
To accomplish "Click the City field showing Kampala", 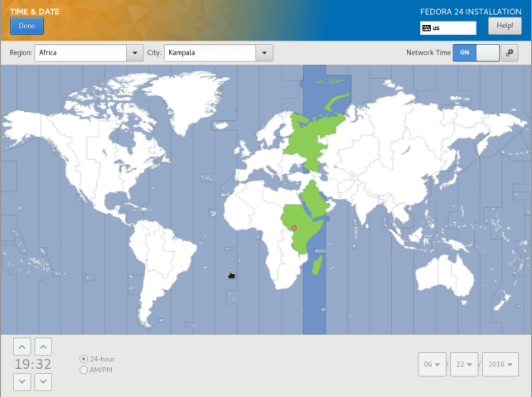I will [x=210, y=52].
